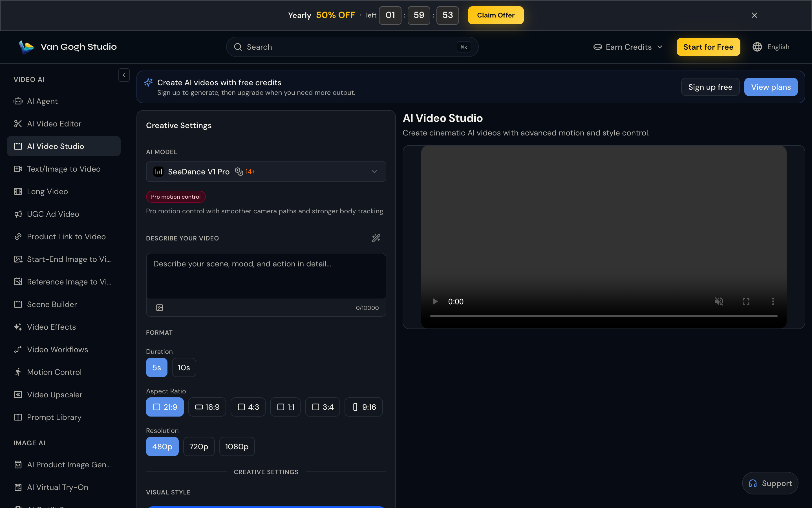
Task: Open AI Agent in the sidebar
Action: 64,101
